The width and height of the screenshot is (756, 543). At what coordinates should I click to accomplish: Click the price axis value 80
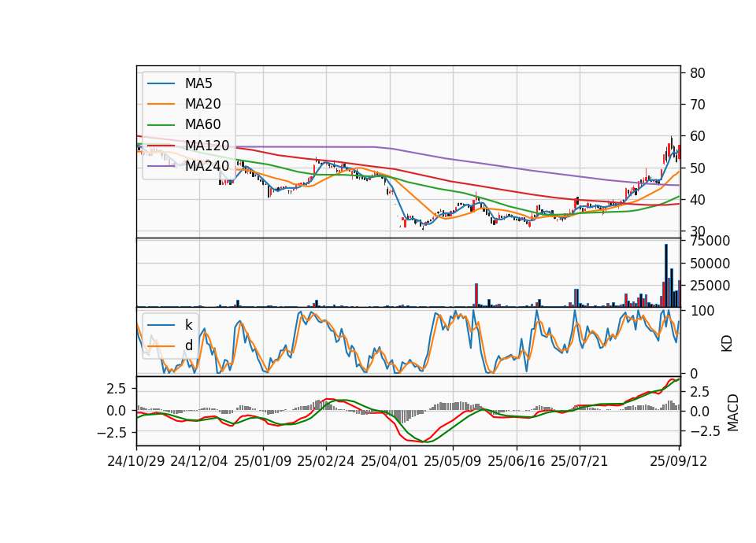click(x=698, y=73)
